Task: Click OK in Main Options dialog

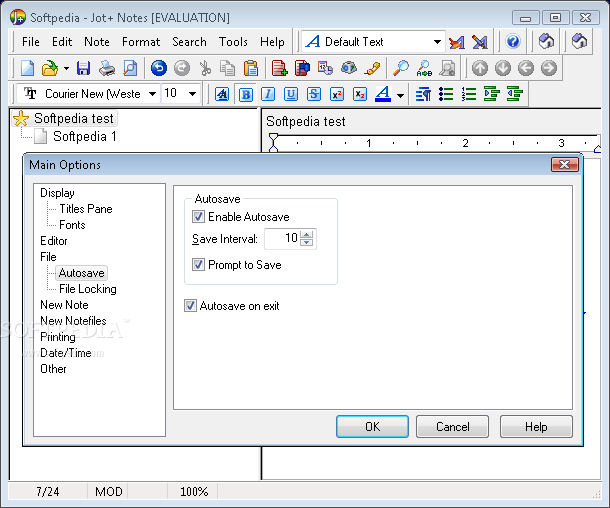Action: 372,427
